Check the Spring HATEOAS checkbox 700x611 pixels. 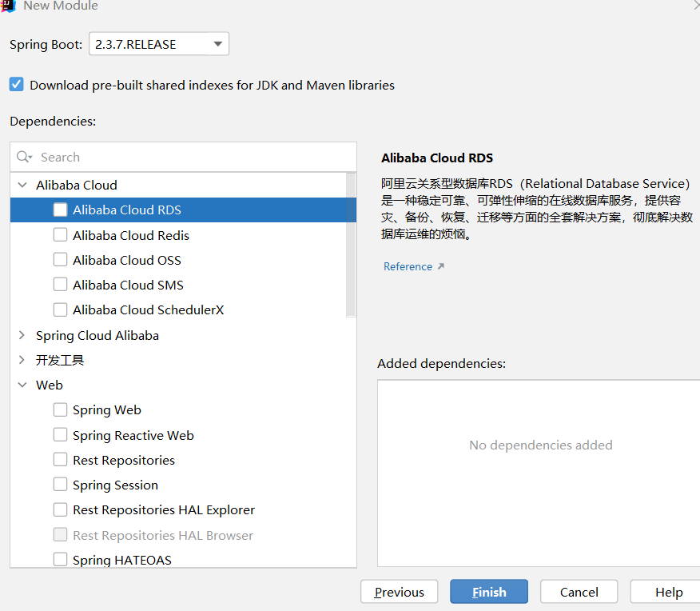(60, 559)
